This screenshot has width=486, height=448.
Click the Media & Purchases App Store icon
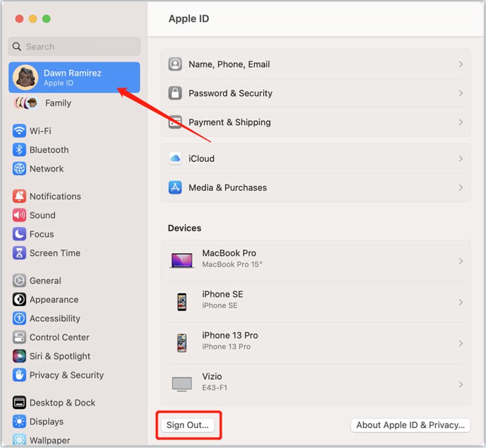(175, 188)
